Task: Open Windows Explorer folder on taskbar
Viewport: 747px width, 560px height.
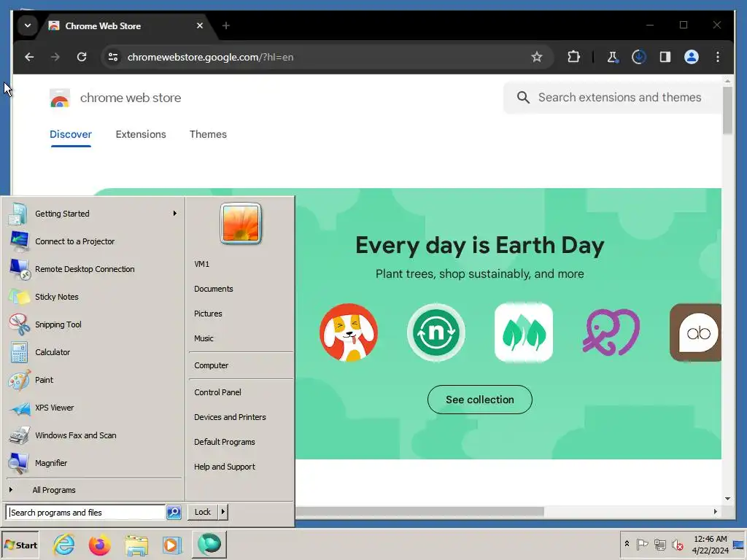Action: click(136, 545)
